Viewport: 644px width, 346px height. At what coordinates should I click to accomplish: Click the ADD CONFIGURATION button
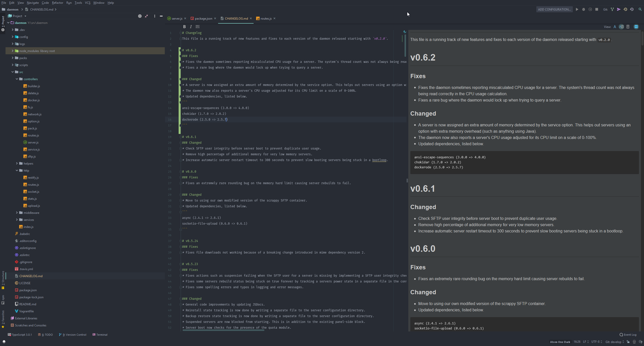point(554,10)
